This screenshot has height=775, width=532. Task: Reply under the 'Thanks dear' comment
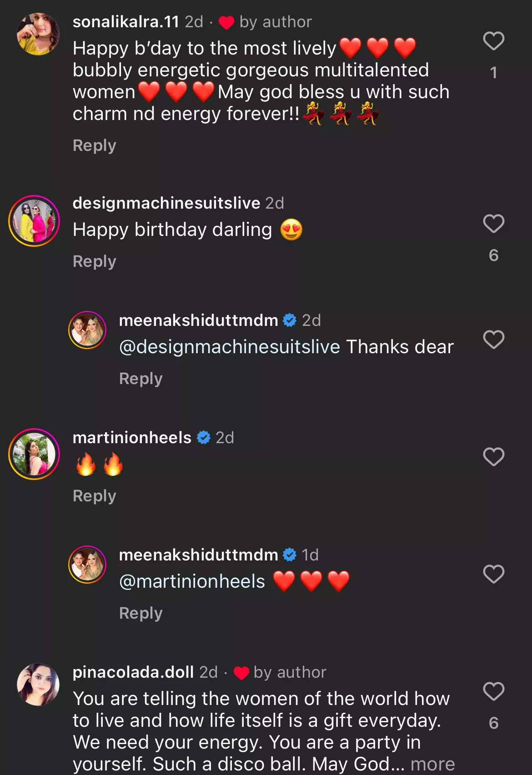[x=141, y=379]
